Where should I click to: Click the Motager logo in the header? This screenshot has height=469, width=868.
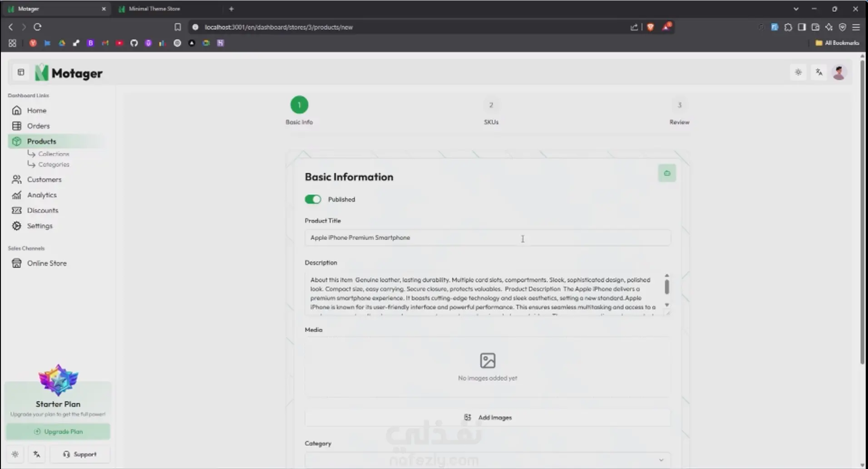point(69,73)
